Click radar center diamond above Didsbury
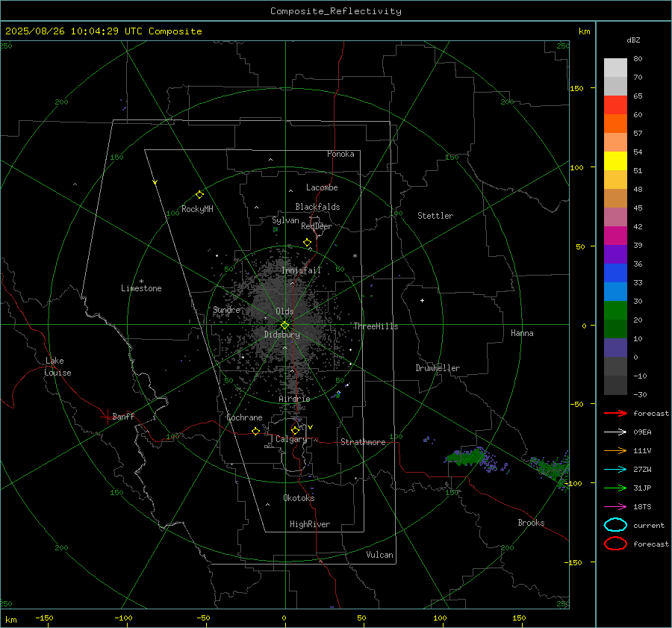The width and height of the screenshot is (672, 628). [x=285, y=325]
